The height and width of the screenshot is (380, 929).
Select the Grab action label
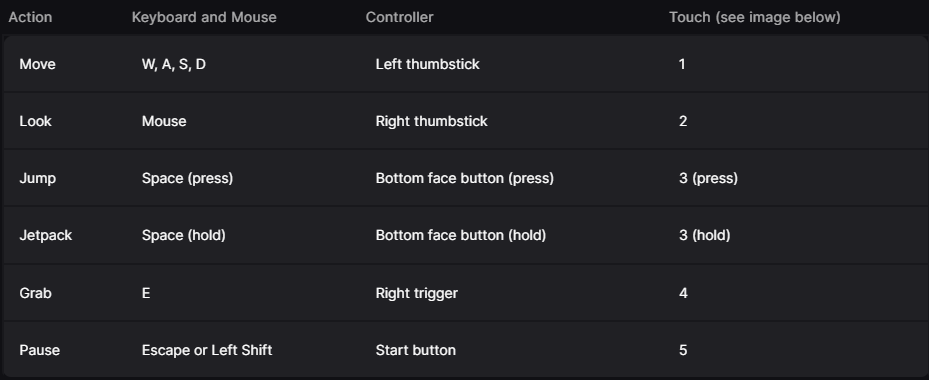36,293
